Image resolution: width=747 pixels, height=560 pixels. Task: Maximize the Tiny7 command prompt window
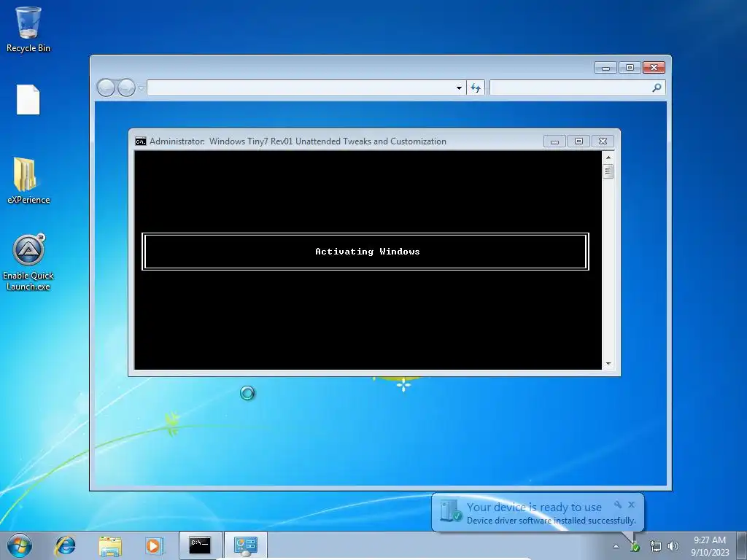tap(578, 141)
